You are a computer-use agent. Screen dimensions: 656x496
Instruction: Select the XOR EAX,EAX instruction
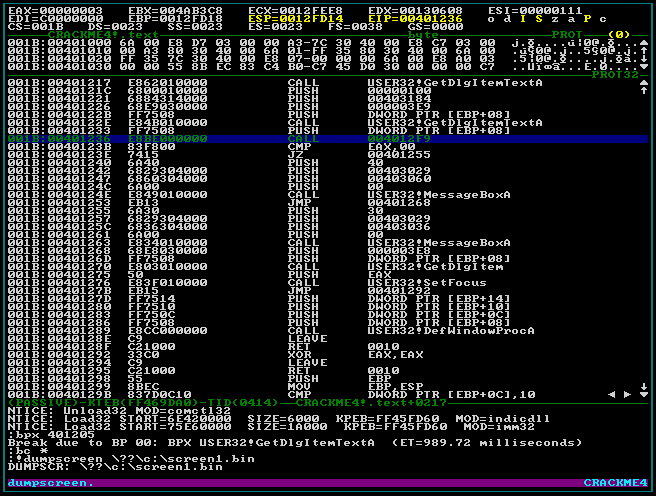328,355
